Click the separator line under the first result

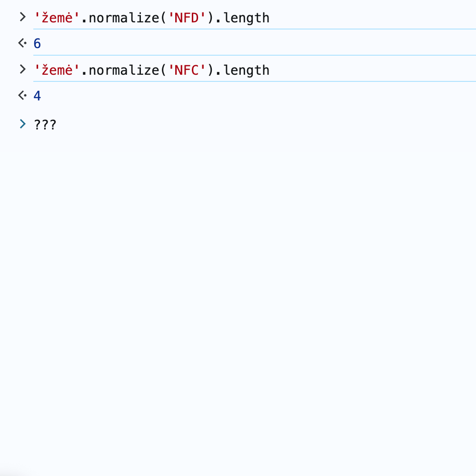238,55
